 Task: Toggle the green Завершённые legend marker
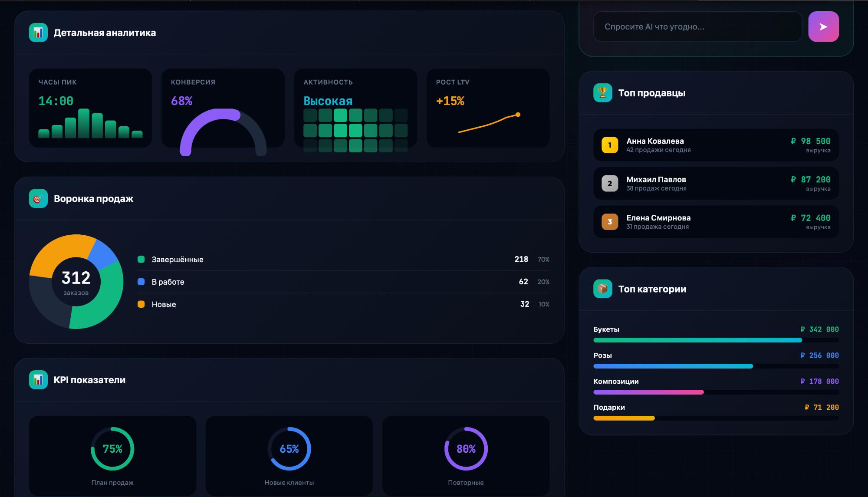pyautogui.click(x=141, y=259)
